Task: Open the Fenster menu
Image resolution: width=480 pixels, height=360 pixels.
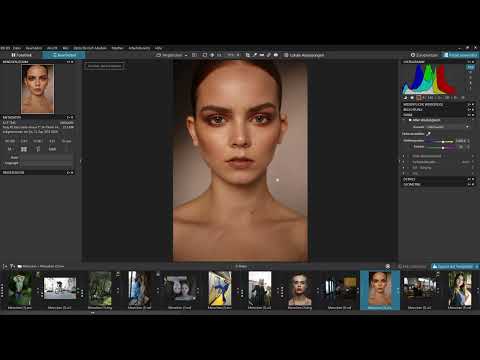Action: 117,48
